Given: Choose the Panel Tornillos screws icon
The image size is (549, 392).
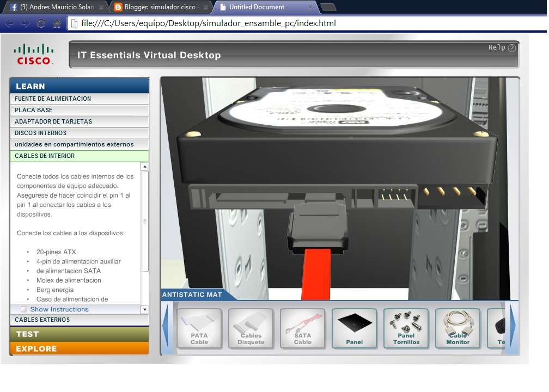Looking at the screenshot, I should 406,328.
